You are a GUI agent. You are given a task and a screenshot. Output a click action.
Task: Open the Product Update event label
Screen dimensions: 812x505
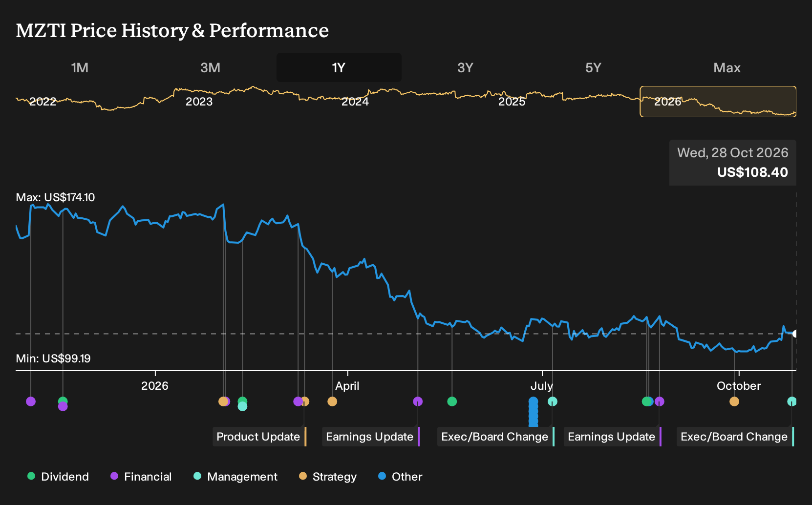coord(259,437)
